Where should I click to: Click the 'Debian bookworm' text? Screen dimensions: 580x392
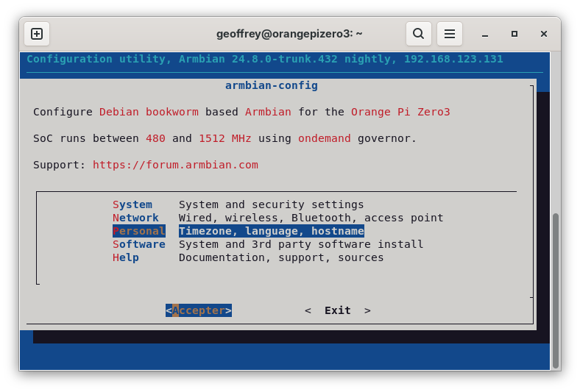tap(149, 112)
